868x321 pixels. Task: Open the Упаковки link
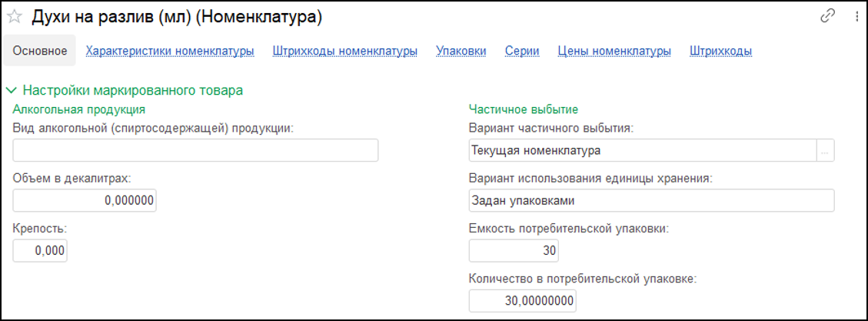coord(461,51)
